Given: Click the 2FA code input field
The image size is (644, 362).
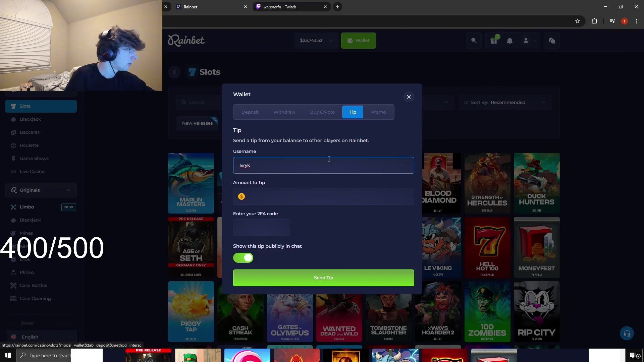Looking at the screenshot, I should 261,228.
